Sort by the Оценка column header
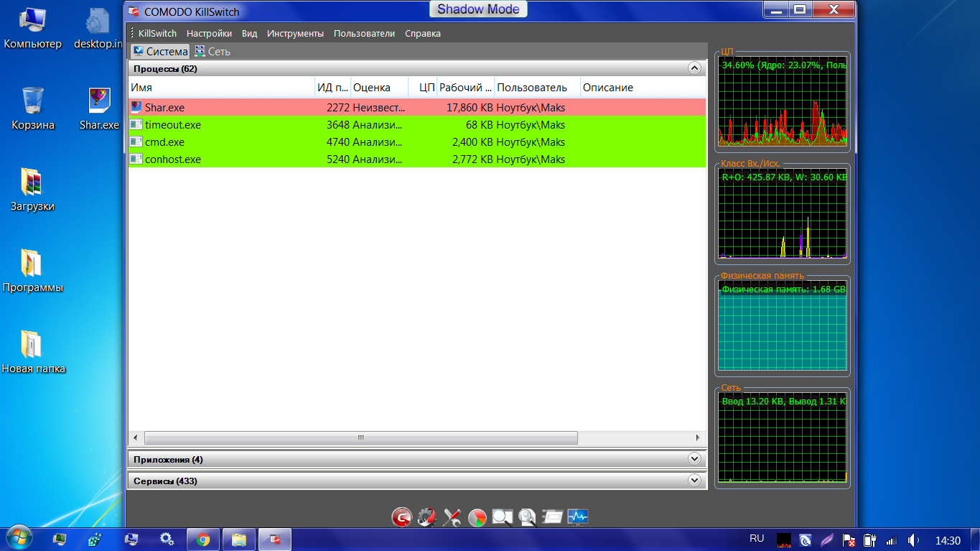 [x=379, y=88]
